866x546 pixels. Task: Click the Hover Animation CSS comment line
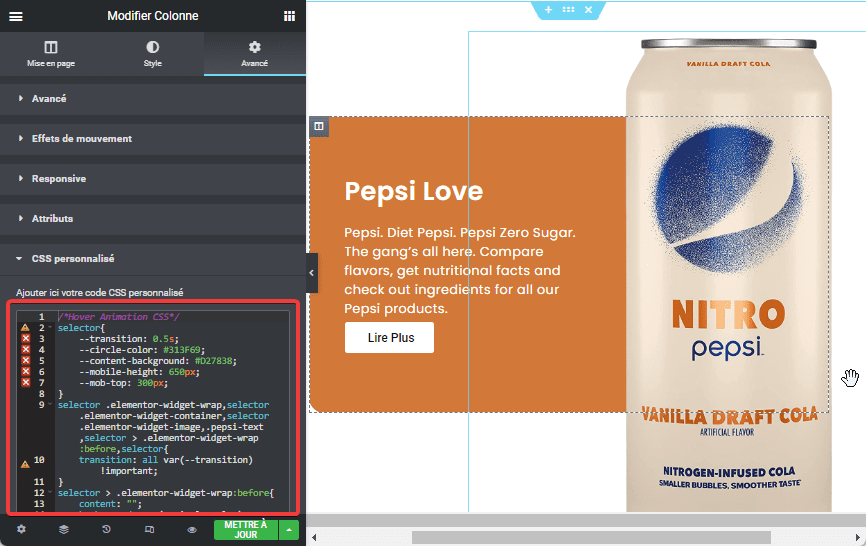pyautogui.click(x=119, y=317)
